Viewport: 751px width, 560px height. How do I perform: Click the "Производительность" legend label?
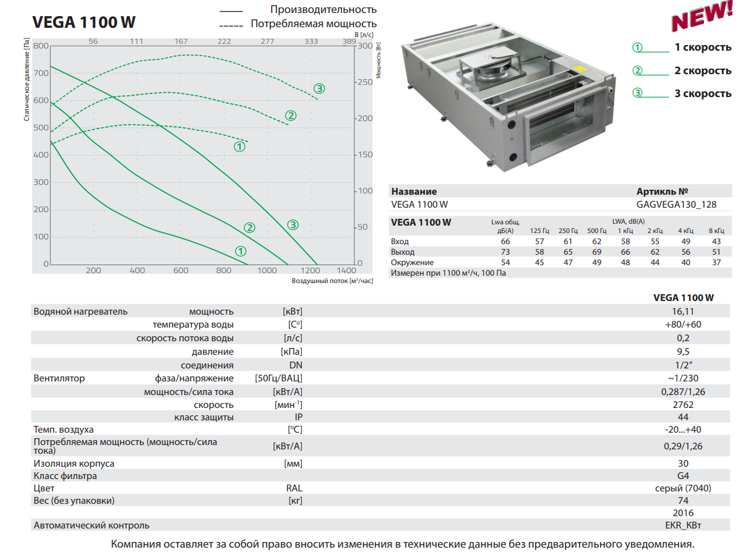click(324, 10)
